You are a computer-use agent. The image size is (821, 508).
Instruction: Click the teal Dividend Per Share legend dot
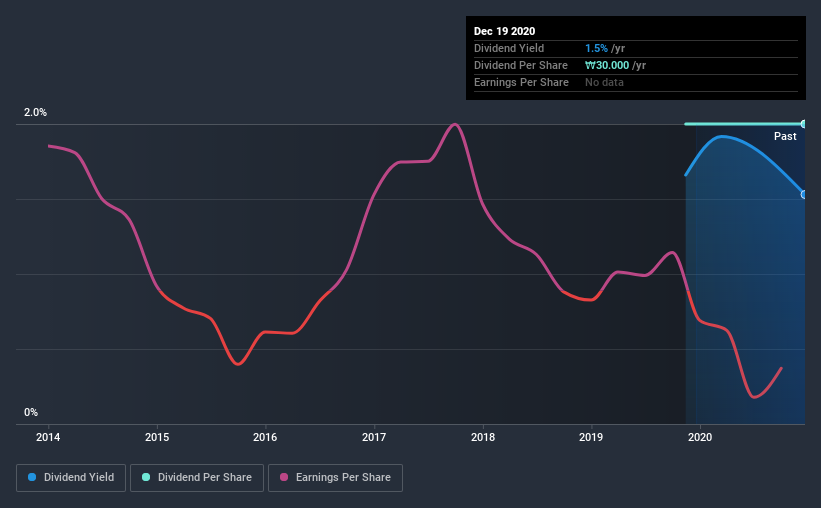[x=146, y=477]
